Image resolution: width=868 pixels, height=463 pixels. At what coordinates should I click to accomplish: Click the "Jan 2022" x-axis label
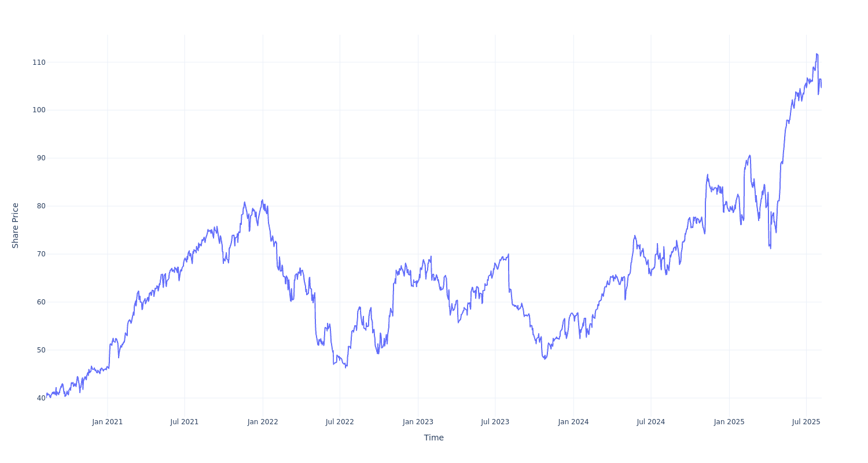pos(263,422)
